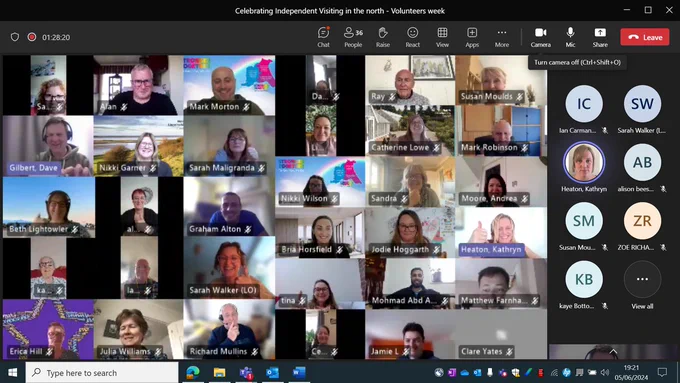Select Susan Moulds's video tile

pyautogui.click(x=501, y=80)
